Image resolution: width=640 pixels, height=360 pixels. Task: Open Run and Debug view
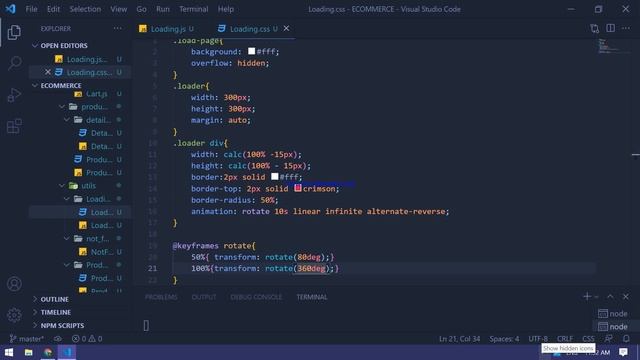coord(14,95)
